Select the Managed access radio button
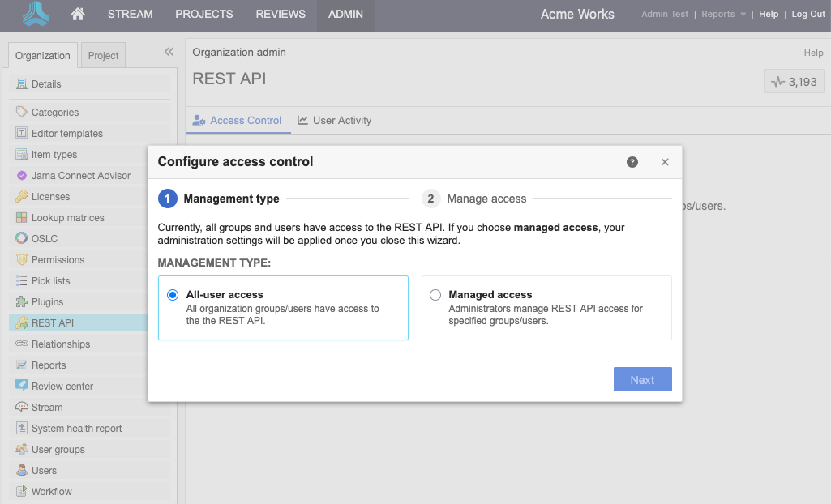This screenshot has height=504, width=831. tap(435, 295)
